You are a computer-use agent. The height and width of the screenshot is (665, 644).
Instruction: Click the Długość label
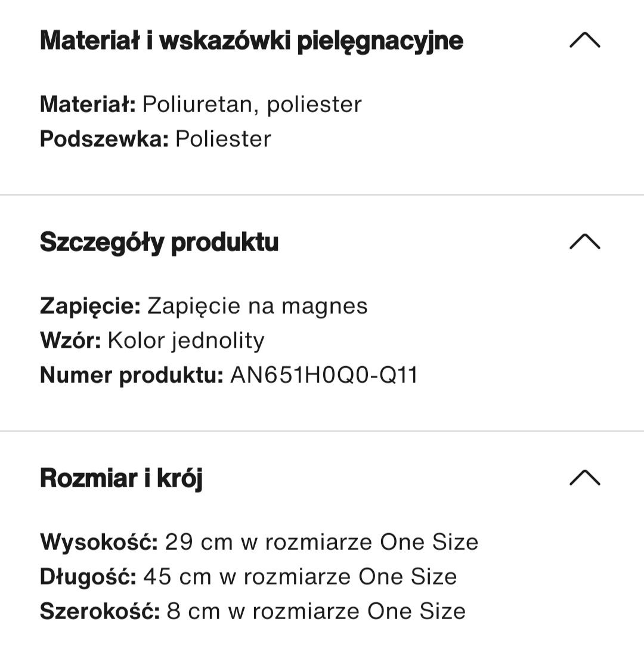pyautogui.click(x=88, y=577)
